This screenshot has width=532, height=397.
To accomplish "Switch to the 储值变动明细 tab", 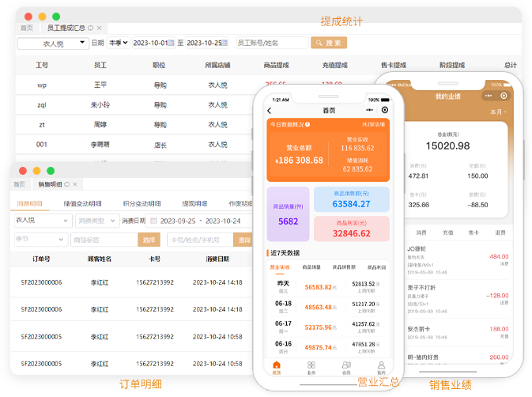I will (x=82, y=203).
